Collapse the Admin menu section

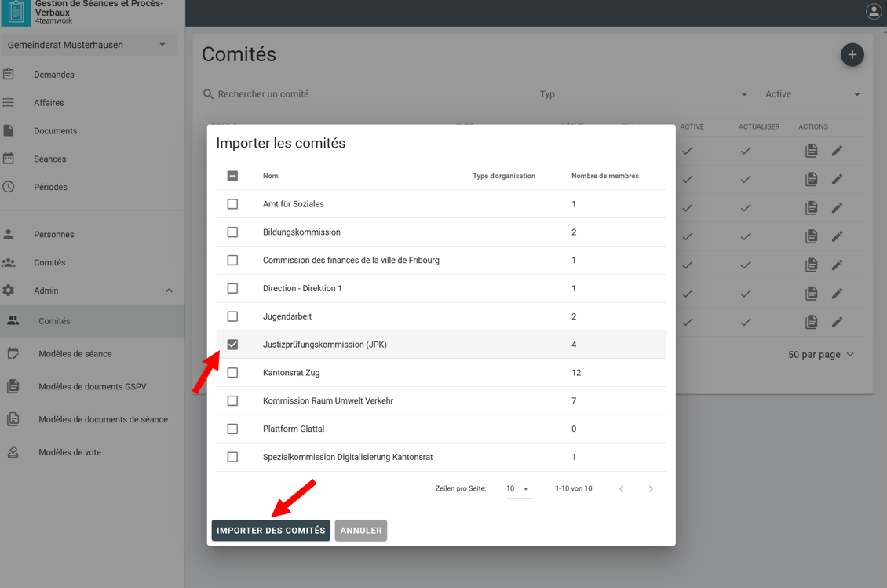(x=169, y=290)
